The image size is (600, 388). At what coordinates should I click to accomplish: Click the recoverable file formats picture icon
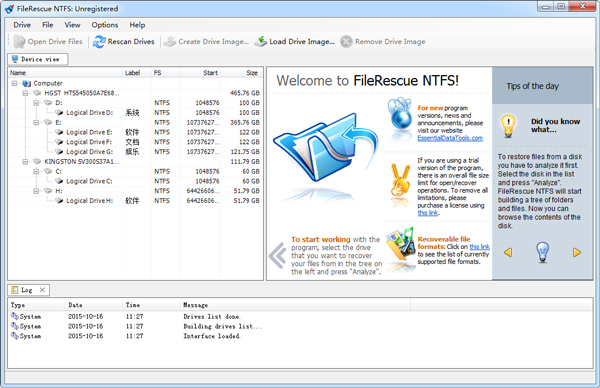pos(401,244)
